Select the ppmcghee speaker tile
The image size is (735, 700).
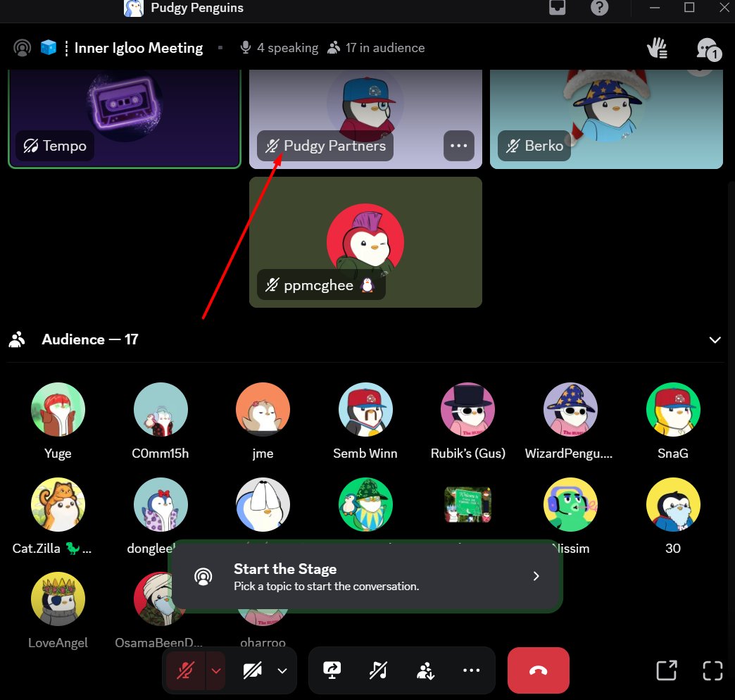pyautogui.click(x=365, y=242)
